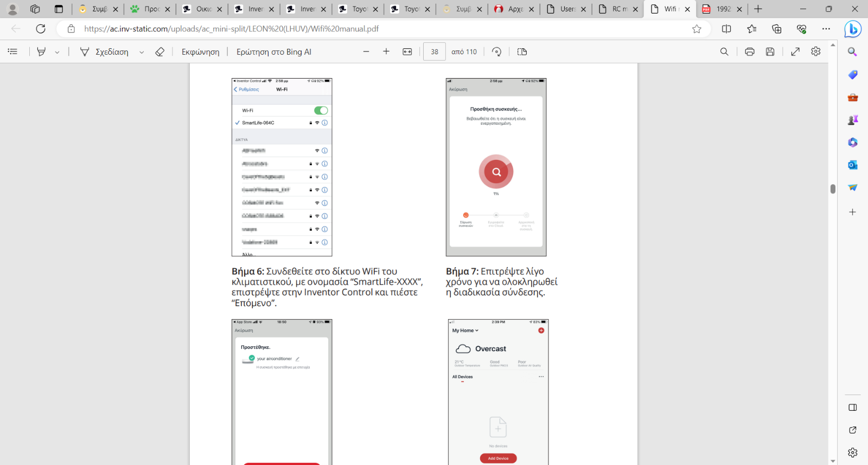Zoom in the PDF with plus

click(386, 51)
